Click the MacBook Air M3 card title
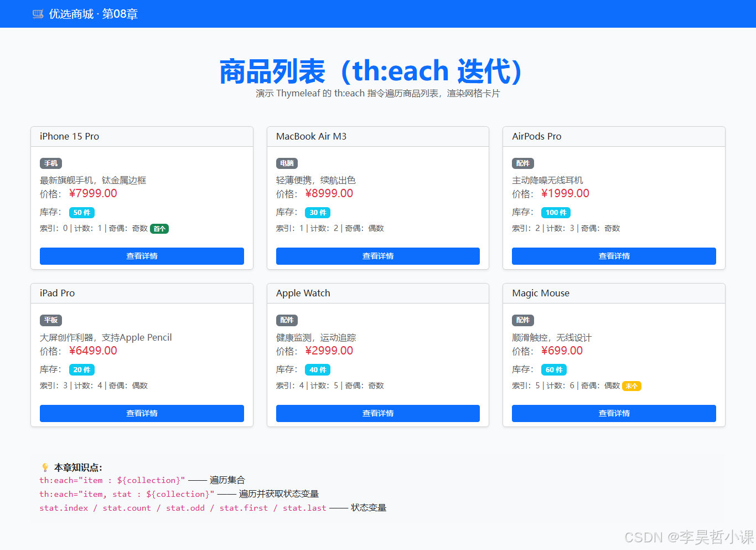This screenshot has width=756, height=550. click(x=311, y=136)
